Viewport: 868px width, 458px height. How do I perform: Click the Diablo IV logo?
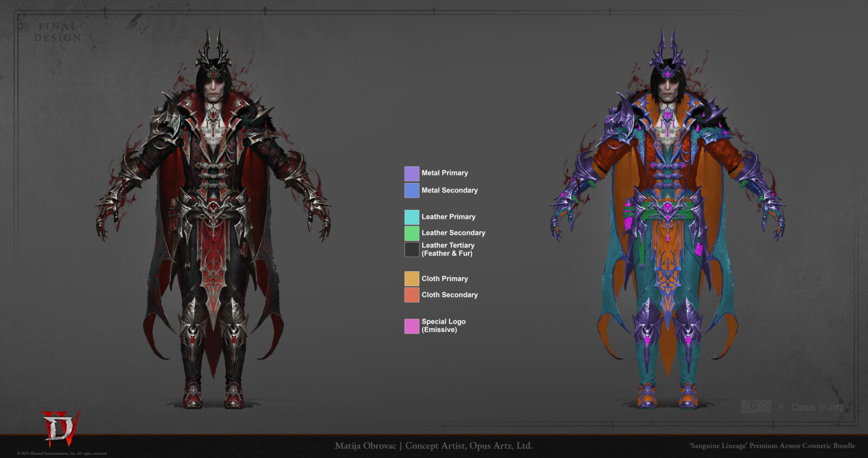pyautogui.click(x=60, y=427)
